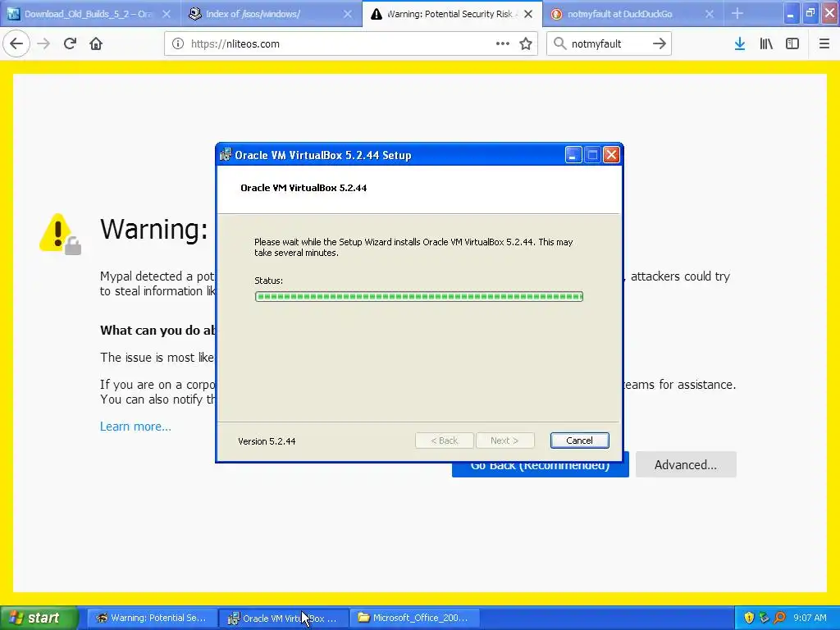Viewport: 840px width, 630px height.
Task: Click the Oracle VM VirtualBox 5.2.44 heading
Action: coord(304,188)
